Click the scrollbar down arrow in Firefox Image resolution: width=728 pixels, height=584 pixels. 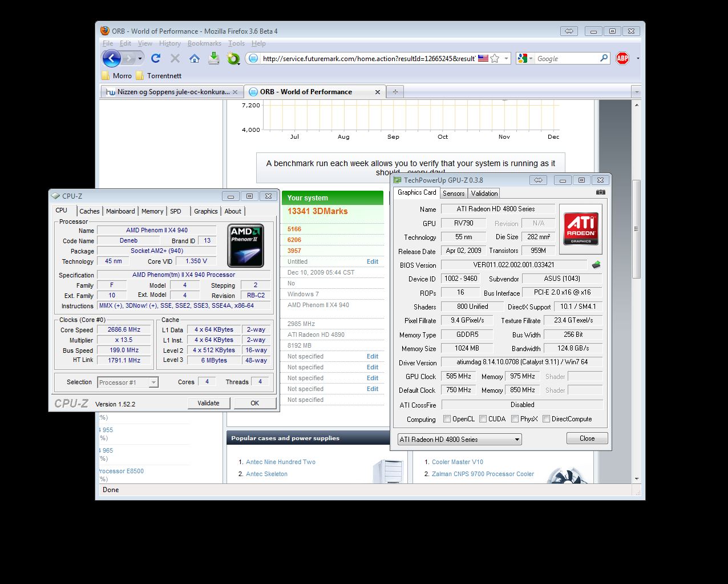coord(637,479)
